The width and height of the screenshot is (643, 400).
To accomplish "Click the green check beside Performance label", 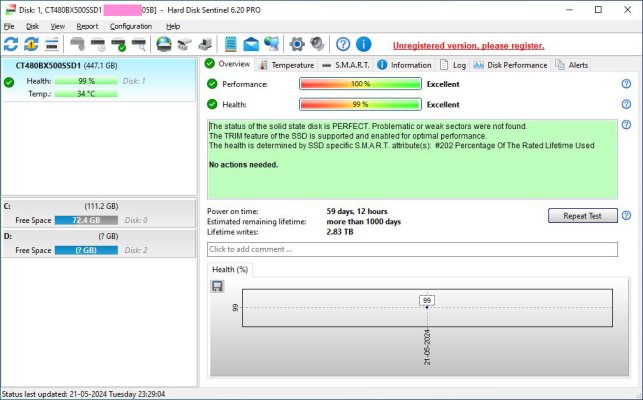I will click(x=212, y=84).
